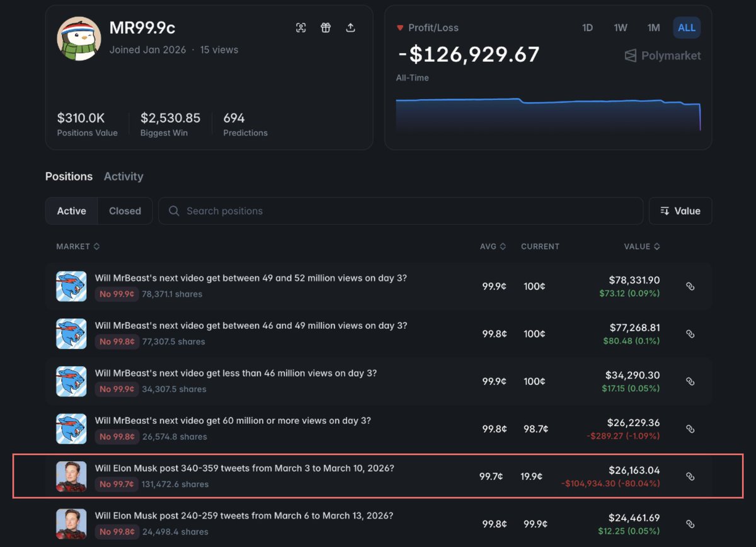756x547 pixels.
Task: Select the 1D profit/loss timeframe
Action: tap(587, 28)
